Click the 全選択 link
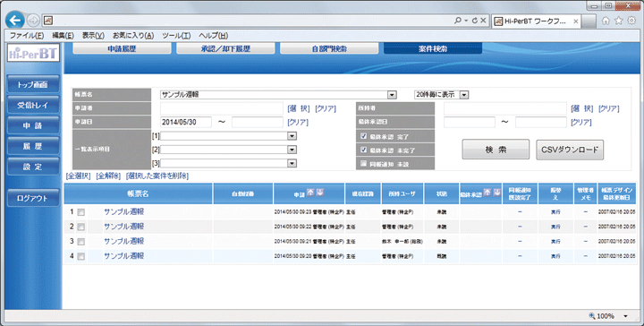 (x=78, y=176)
